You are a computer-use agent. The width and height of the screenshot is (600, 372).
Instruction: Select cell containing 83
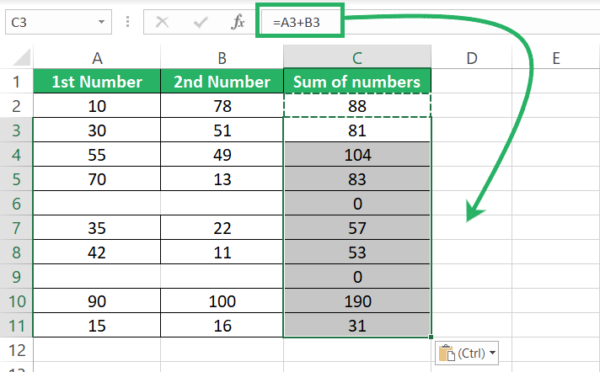point(357,179)
